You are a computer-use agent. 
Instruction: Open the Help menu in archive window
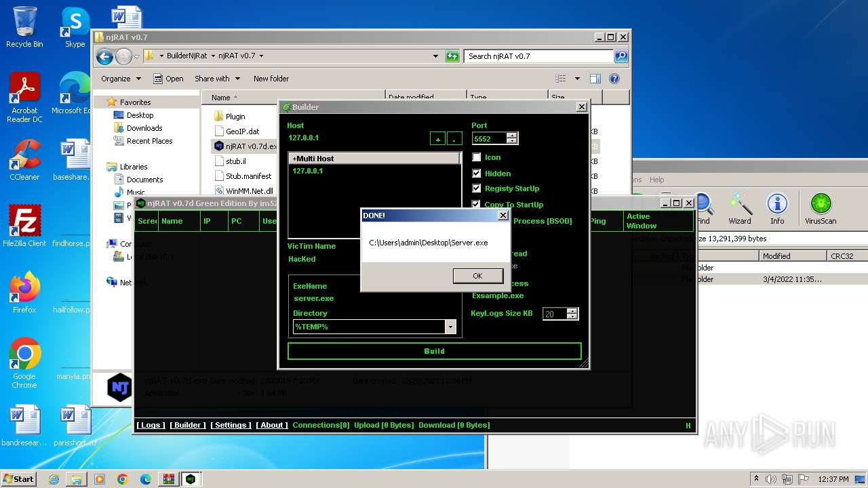pyautogui.click(x=656, y=180)
